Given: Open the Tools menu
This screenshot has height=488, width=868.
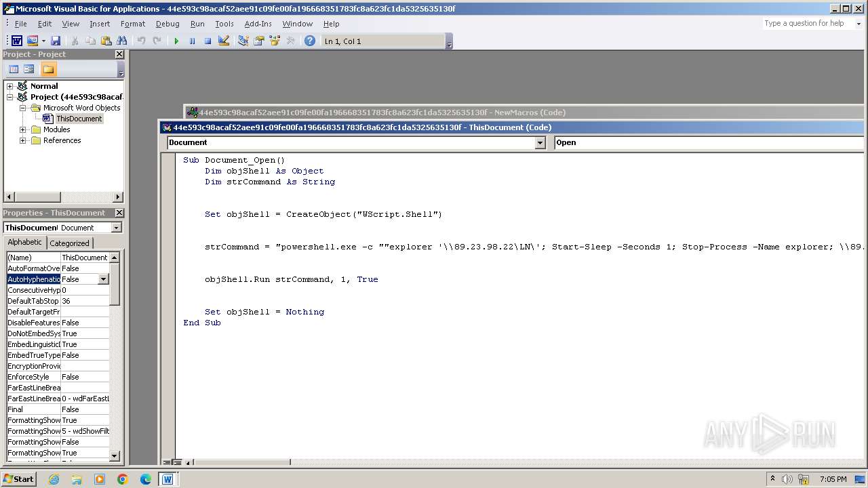Looking at the screenshot, I should 224,24.
